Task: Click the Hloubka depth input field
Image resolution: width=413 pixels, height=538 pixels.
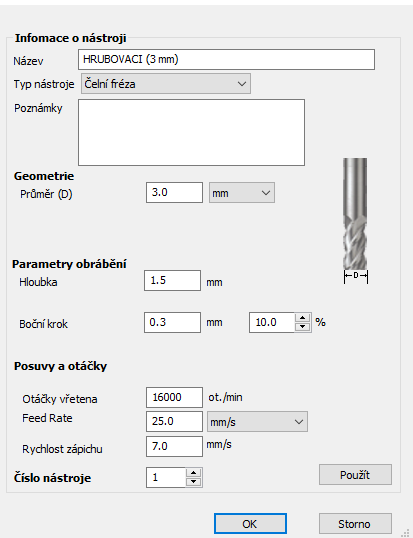Action: pyautogui.click(x=173, y=281)
